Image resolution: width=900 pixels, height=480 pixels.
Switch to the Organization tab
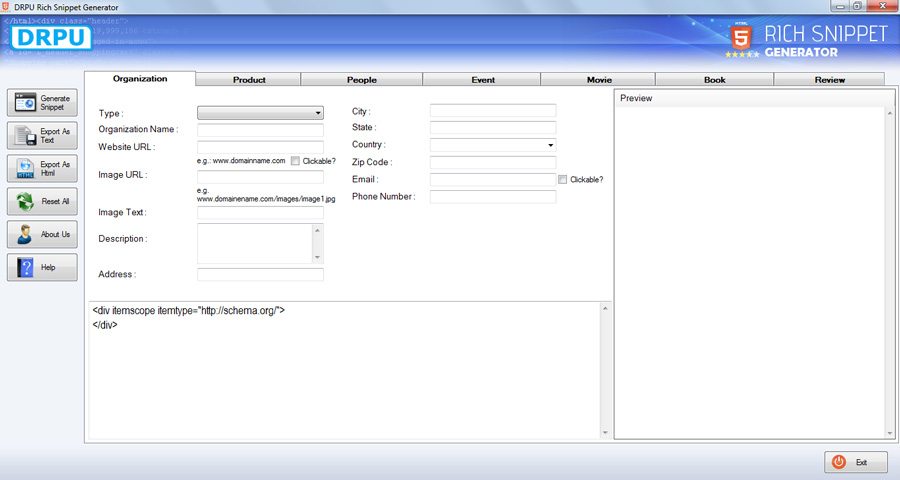[140, 79]
